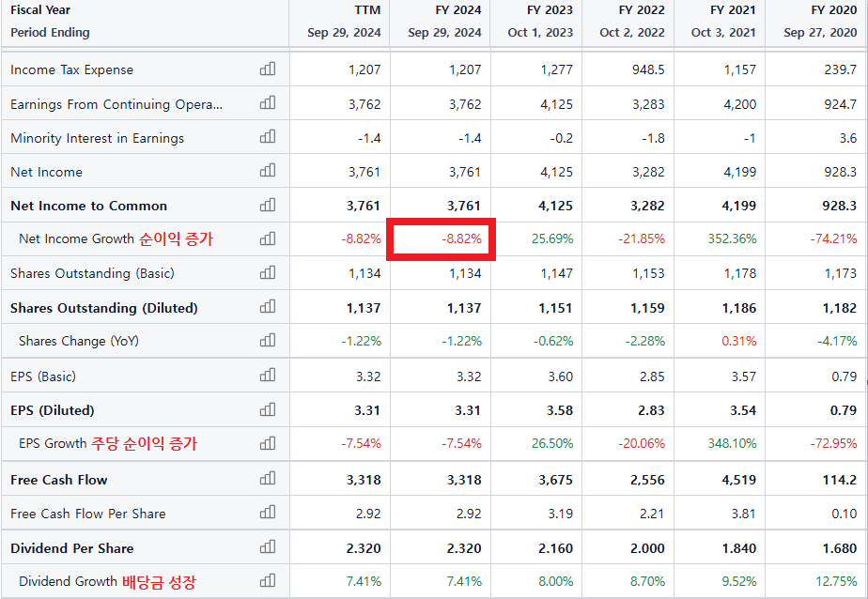Click the 239.7 Income Tax Expense value
Image resolution: width=868 pixels, height=599 pixels.
[841, 69]
